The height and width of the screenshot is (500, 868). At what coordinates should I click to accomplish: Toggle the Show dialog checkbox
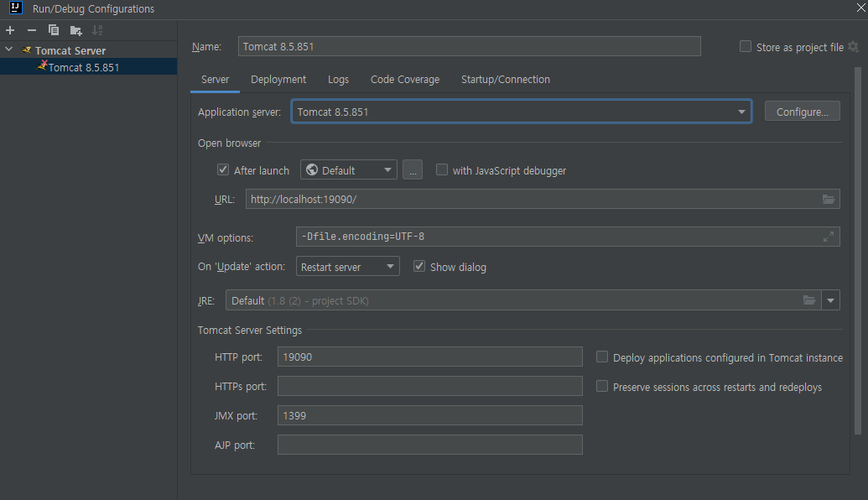point(419,266)
